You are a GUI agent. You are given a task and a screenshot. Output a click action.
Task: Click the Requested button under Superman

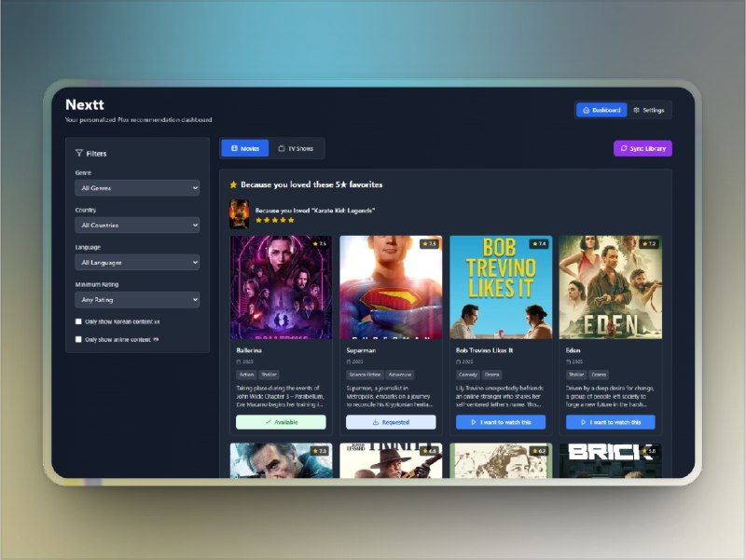coord(391,422)
